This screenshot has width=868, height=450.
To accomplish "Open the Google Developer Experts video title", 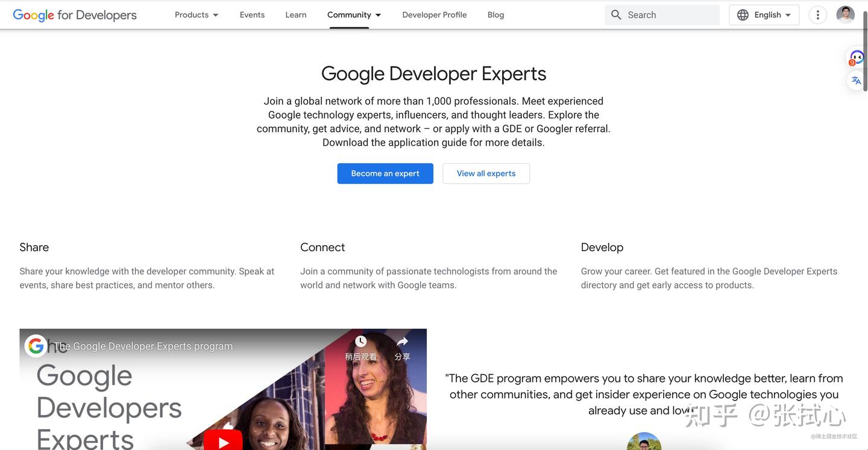I will pyautogui.click(x=143, y=346).
